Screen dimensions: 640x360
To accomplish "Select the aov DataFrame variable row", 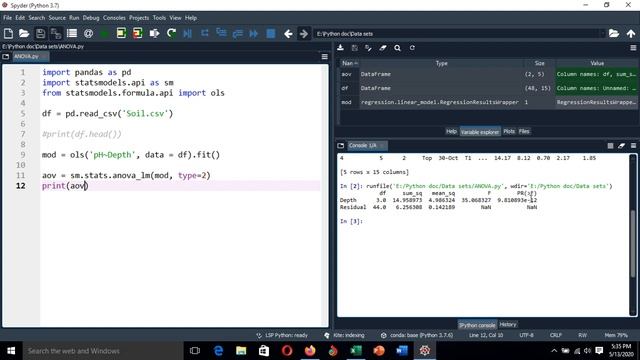I will click(488, 74).
